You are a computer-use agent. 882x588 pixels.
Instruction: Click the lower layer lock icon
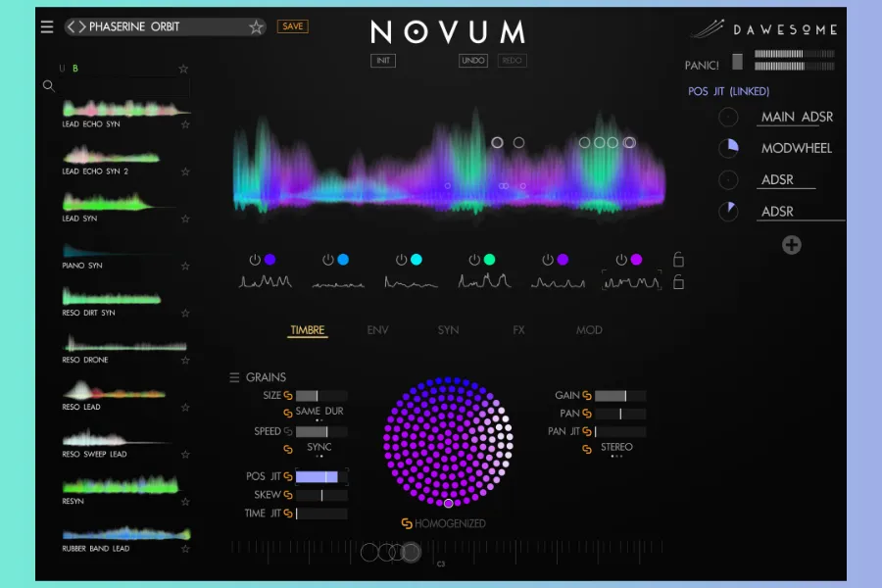[x=678, y=282]
